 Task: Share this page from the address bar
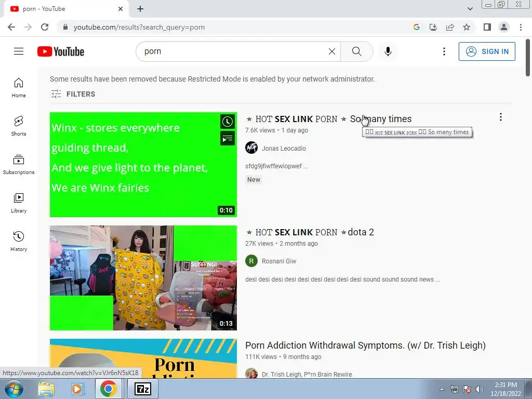coord(450,27)
